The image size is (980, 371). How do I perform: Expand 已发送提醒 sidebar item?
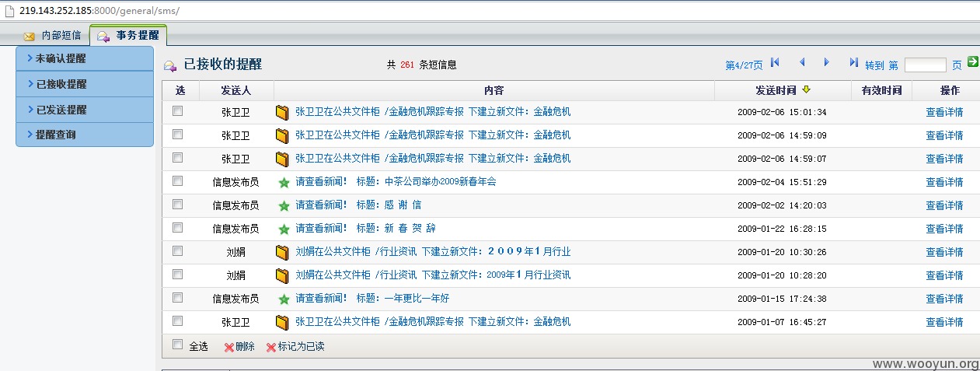tap(85, 110)
